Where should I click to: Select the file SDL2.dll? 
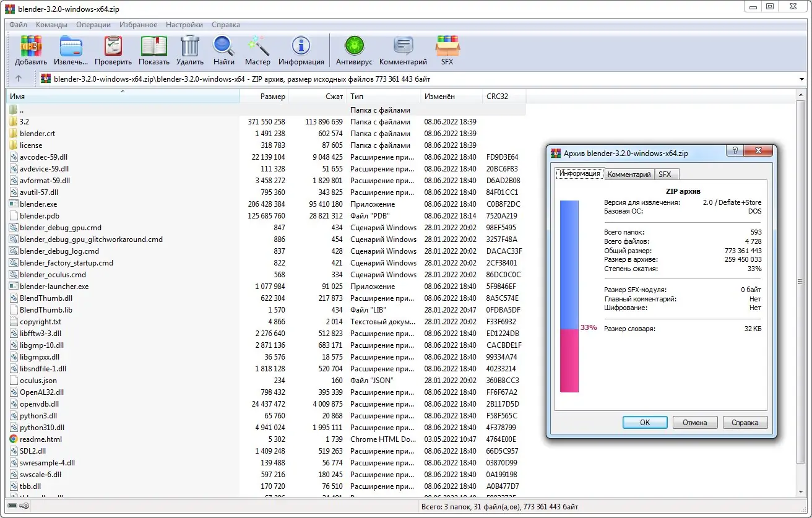pos(33,451)
